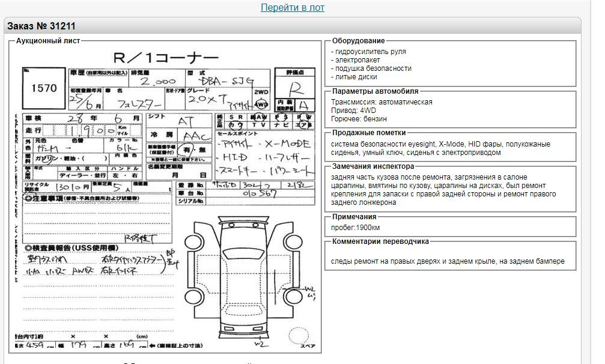
Task: Open the auction sheet image
Action: click(165, 199)
